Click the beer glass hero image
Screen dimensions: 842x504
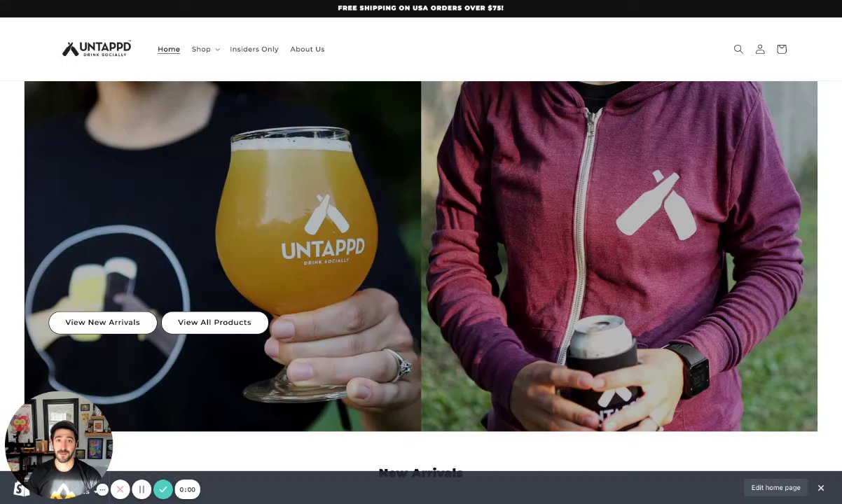223,256
